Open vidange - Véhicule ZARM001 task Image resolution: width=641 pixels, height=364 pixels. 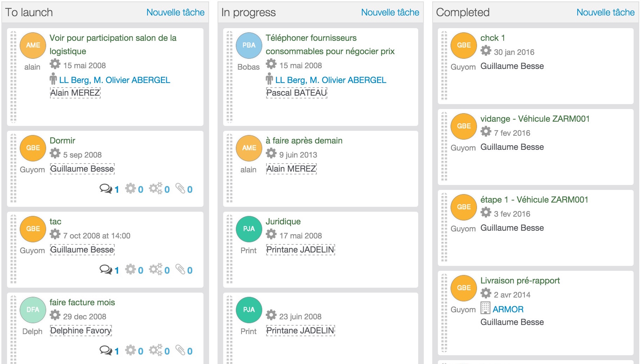tap(535, 119)
